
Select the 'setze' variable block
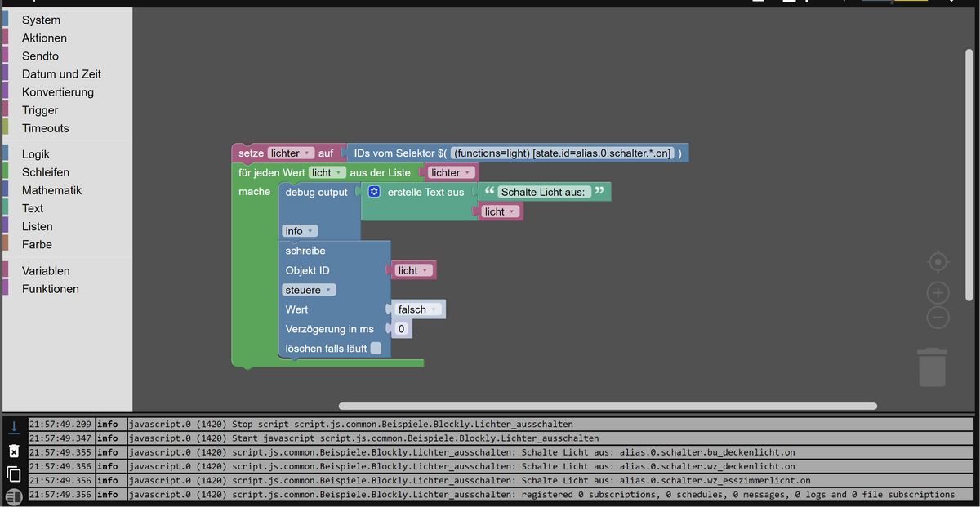click(x=251, y=153)
